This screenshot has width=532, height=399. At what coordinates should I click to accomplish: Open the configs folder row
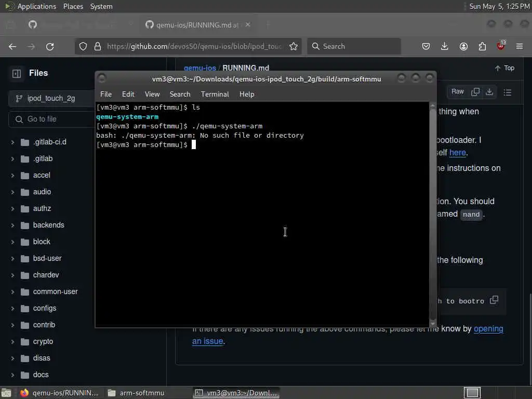pyautogui.click(x=51, y=309)
